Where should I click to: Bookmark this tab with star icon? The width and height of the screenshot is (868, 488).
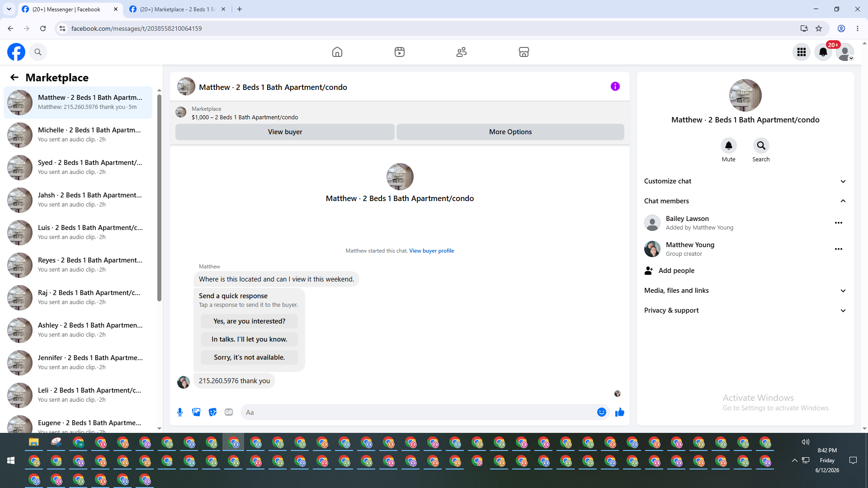[819, 28]
